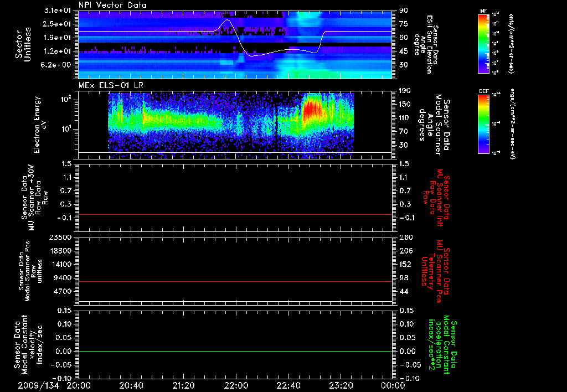
Task: Select the NPI Vector Data panel title
Action: [x=112, y=5]
